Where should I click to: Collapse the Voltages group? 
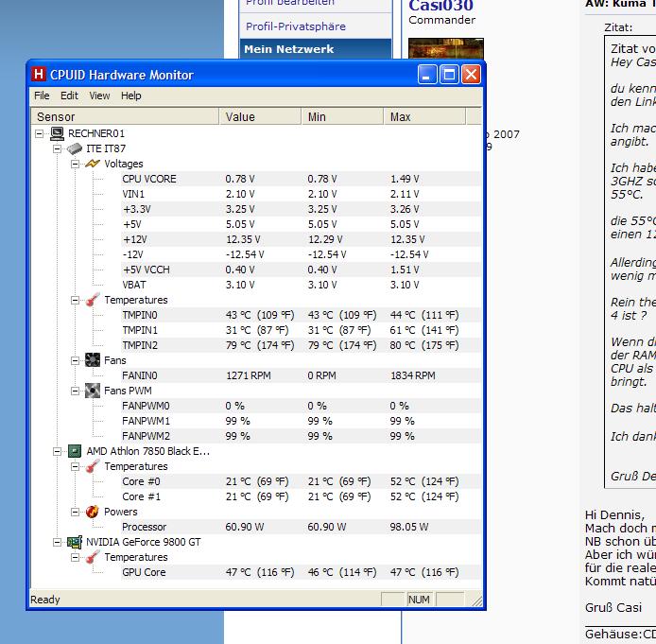[76, 164]
